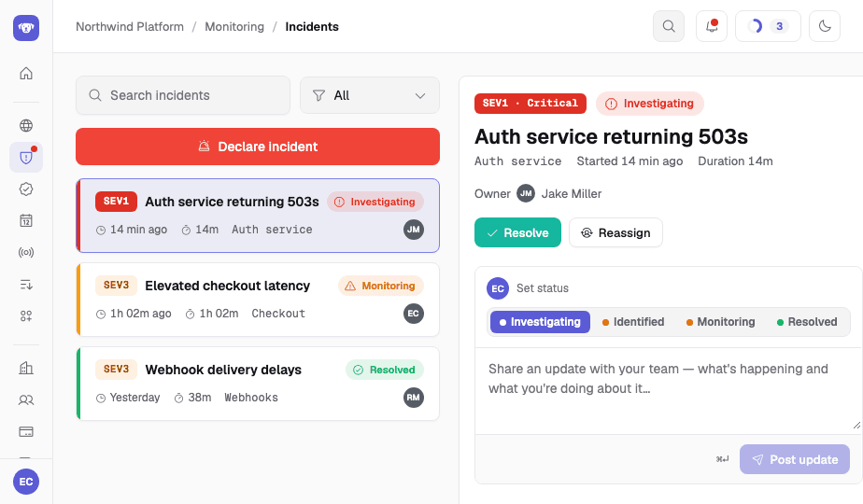
Task: Go to Northwind Platform breadcrumb
Action: [x=130, y=26]
